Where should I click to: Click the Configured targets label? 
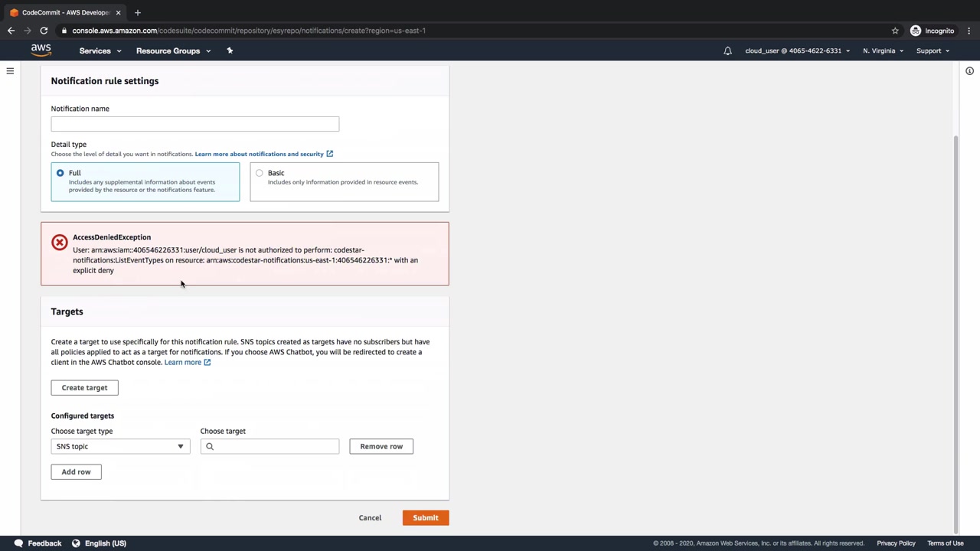click(83, 416)
